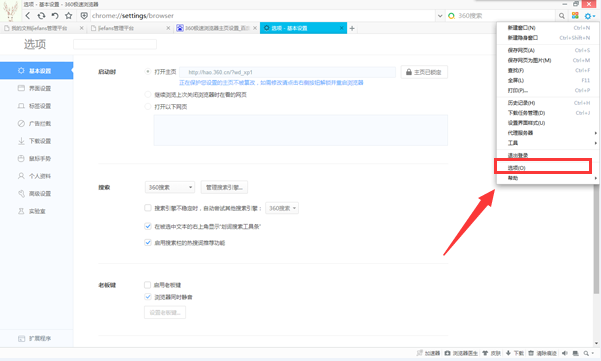Click the gear menu icon at the top right
This screenshot has width=601, height=361.
pos(589,16)
